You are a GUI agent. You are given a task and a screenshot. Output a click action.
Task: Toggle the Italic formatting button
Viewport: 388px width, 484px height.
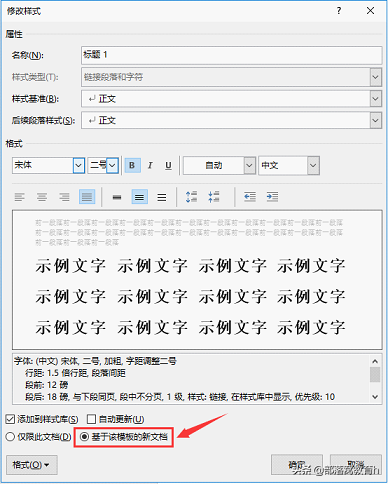(150, 165)
